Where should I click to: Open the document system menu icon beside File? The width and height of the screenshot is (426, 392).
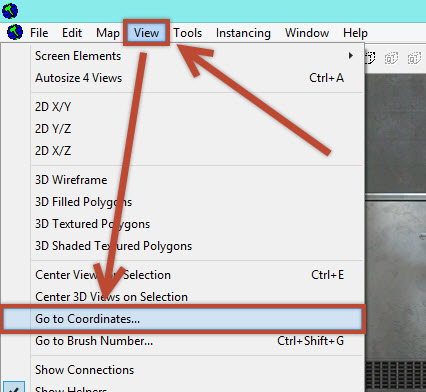(x=15, y=33)
